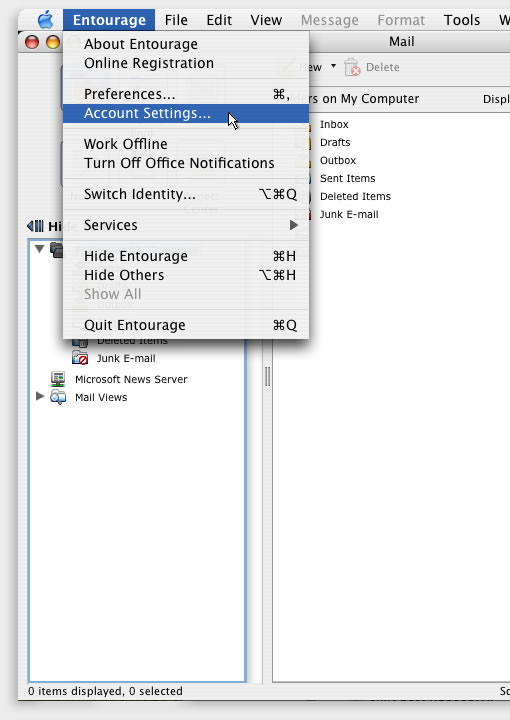The height and width of the screenshot is (720, 510).
Task: Open the View menu
Action: click(266, 20)
